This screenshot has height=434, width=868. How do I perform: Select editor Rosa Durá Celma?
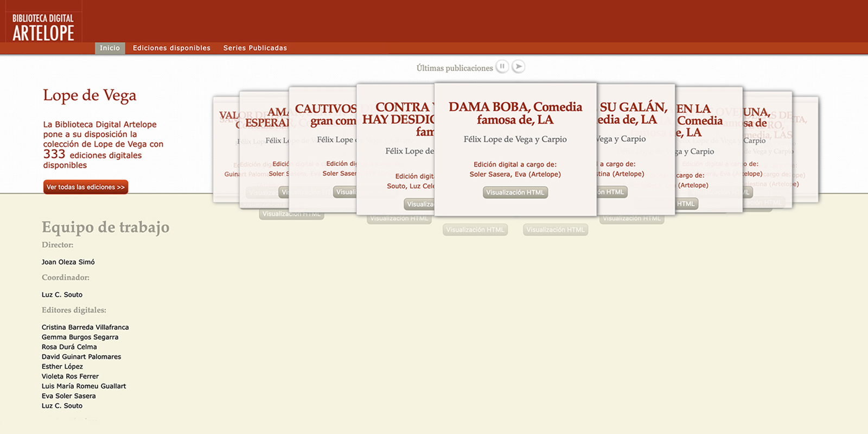point(69,347)
